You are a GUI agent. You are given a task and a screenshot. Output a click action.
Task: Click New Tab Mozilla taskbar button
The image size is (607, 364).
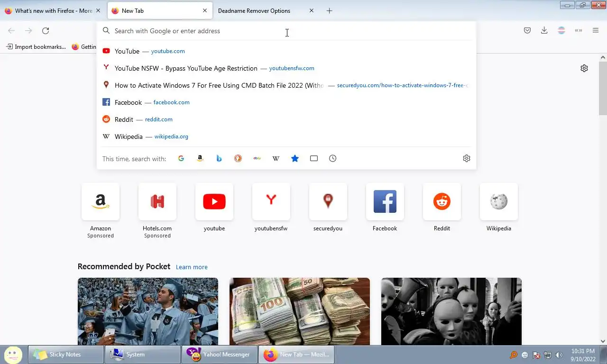296,355
